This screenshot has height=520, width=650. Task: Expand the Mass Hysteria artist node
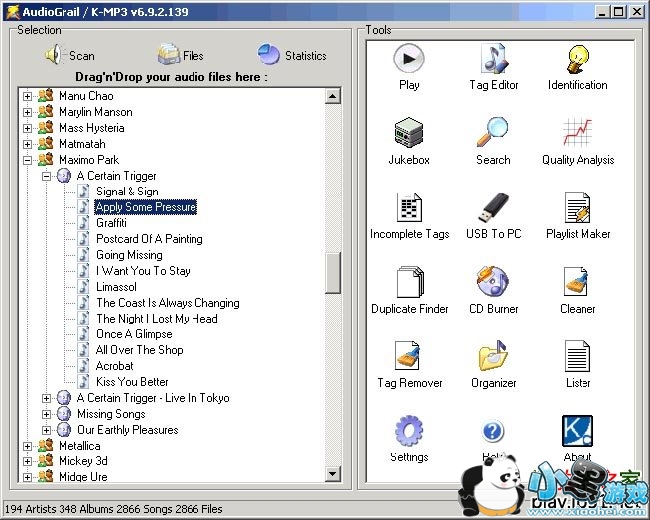point(27,128)
